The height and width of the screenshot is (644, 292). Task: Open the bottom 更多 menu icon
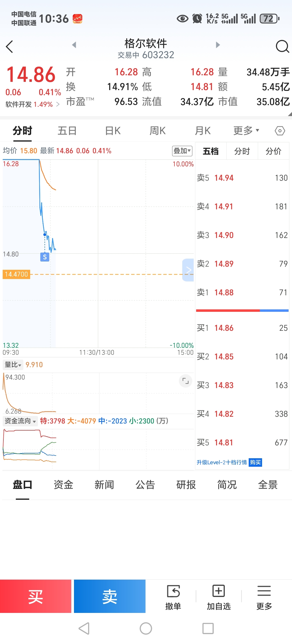pyautogui.click(x=264, y=596)
